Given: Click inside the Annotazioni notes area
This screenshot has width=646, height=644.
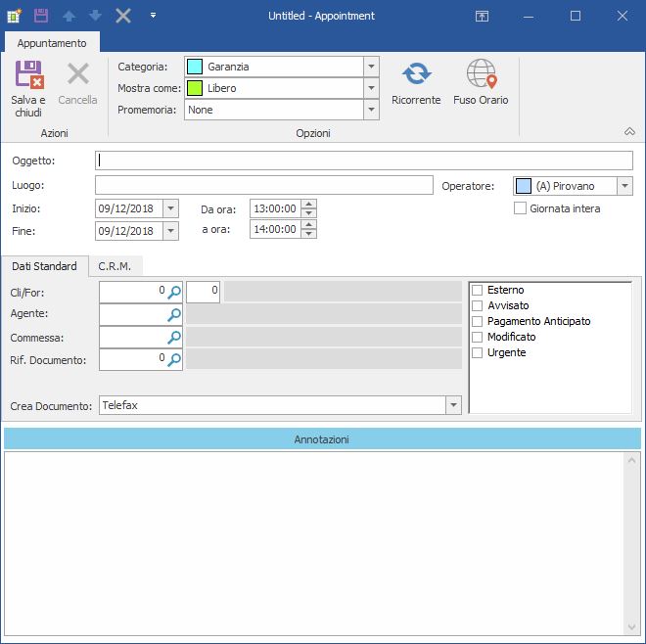Looking at the screenshot, I should pos(314,543).
